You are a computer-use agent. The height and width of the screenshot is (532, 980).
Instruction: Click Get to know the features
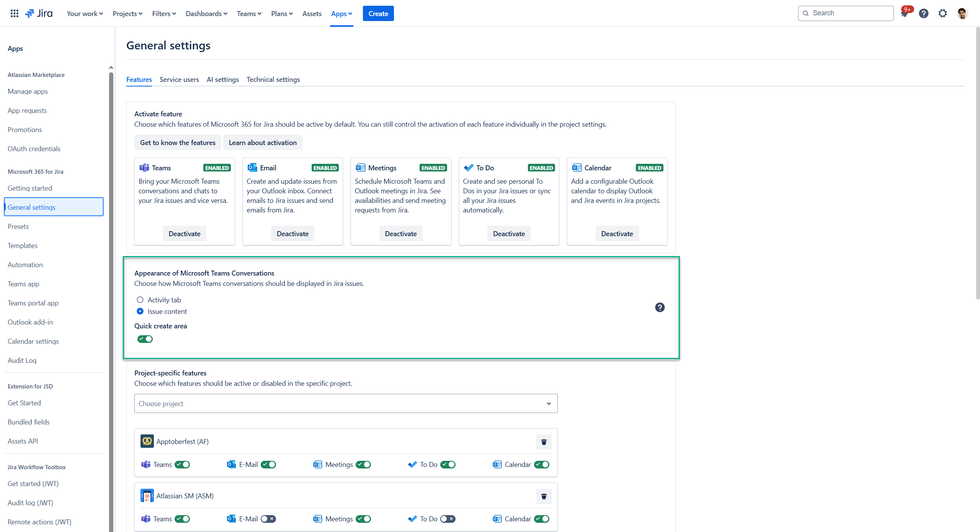pyautogui.click(x=178, y=142)
